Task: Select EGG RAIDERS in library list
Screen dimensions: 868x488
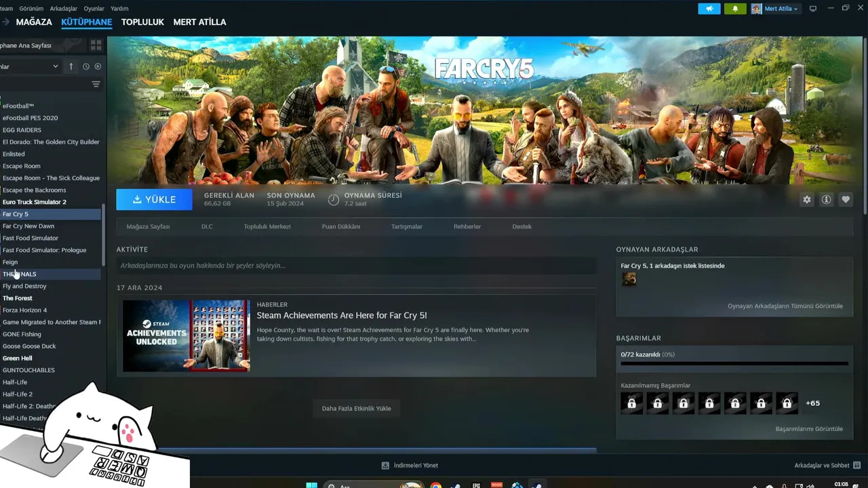Action: click(x=22, y=129)
